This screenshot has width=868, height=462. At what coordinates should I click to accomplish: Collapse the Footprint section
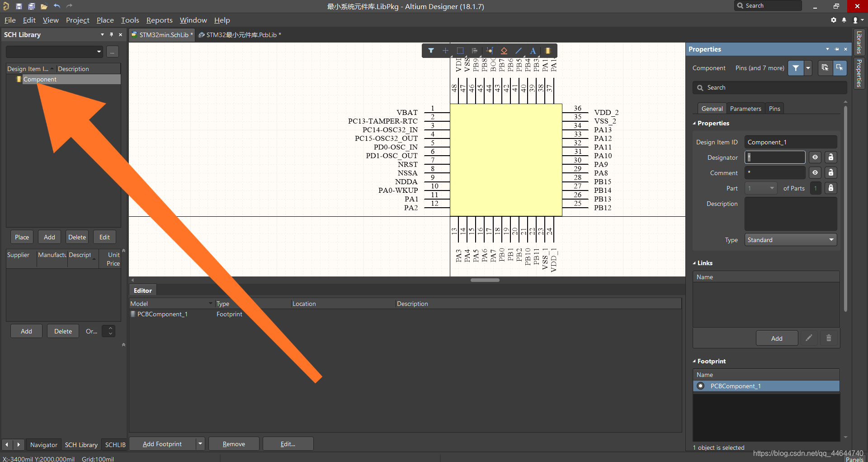click(694, 361)
